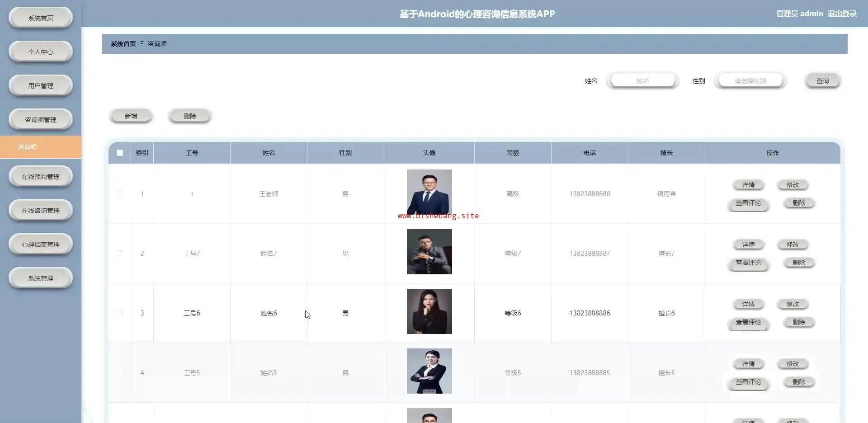Check the row checkbox for 姓名7
The image size is (868, 423).
tap(120, 254)
